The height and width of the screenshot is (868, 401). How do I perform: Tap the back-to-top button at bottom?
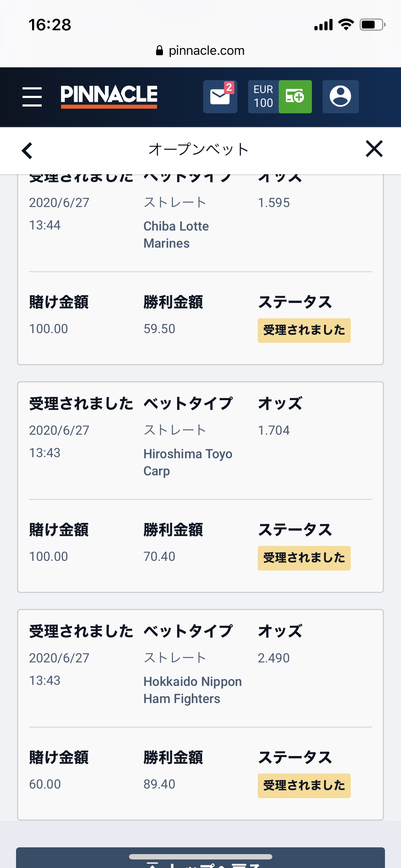coord(200,861)
